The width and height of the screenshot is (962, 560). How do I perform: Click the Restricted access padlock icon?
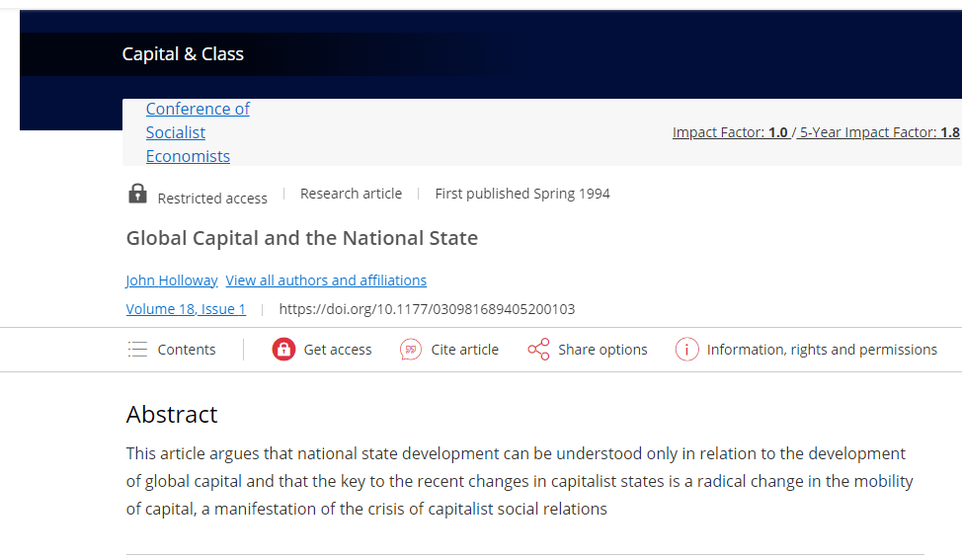(x=137, y=194)
